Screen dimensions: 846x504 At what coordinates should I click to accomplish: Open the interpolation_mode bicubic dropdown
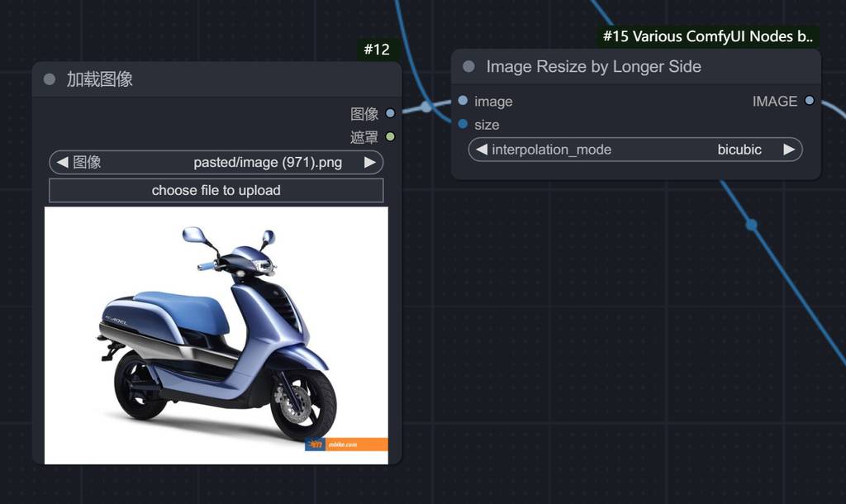tap(739, 150)
